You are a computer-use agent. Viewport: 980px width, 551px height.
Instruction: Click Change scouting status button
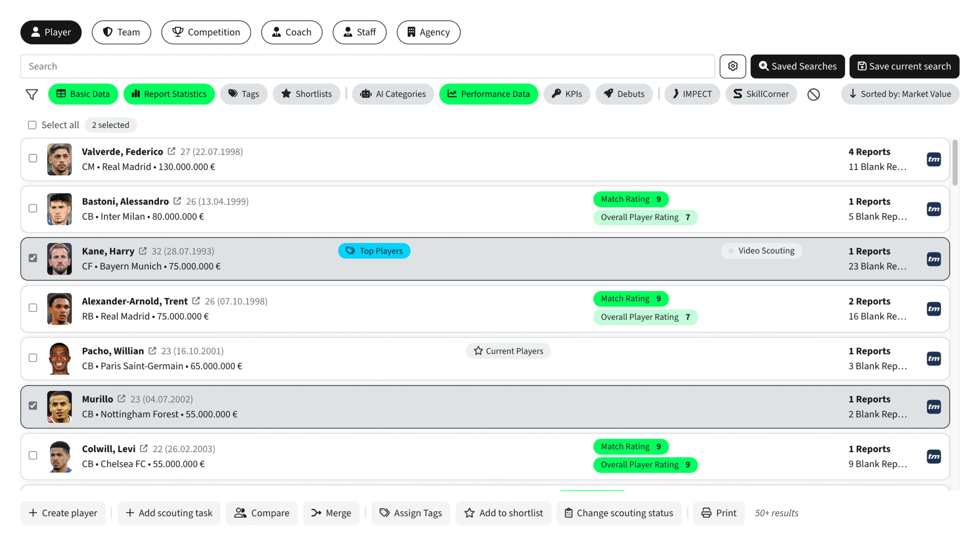pyautogui.click(x=619, y=513)
